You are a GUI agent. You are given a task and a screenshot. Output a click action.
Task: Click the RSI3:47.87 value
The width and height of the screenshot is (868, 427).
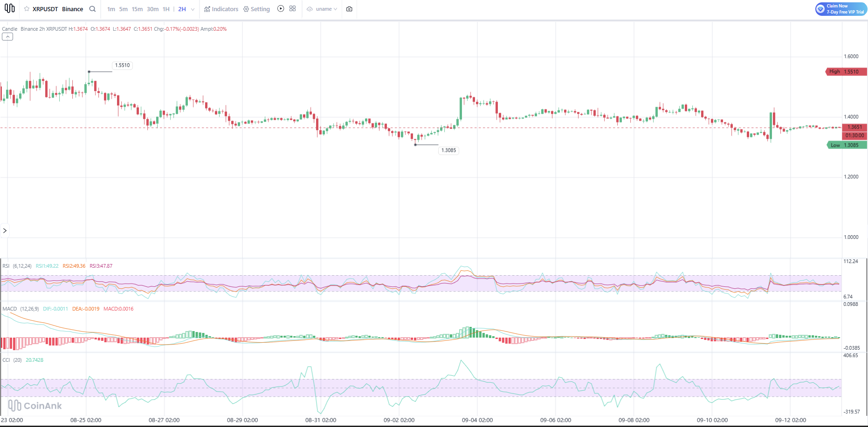click(x=101, y=266)
